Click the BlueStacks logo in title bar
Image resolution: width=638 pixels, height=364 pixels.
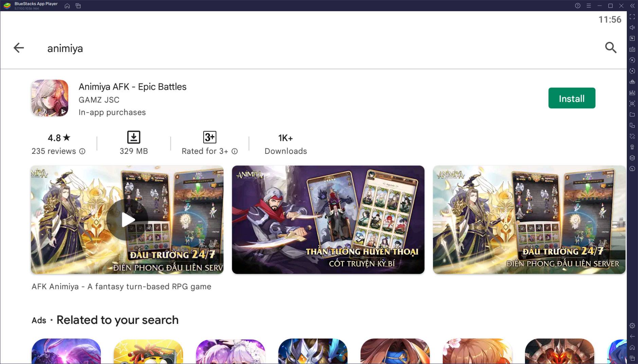tap(7, 6)
